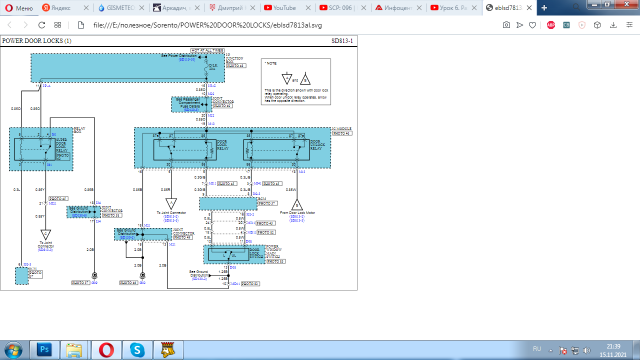Add the page to bookmarks with the heart
This screenshot has width=640, height=360.
[533, 25]
